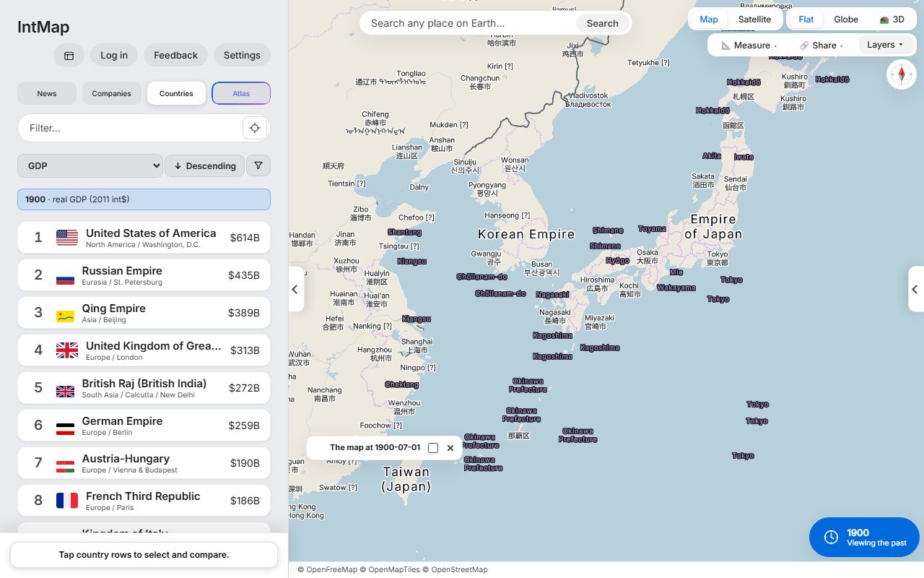This screenshot has height=578, width=924.
Task: Tick the checkbox in the map date popup
Action: coord(433,448)
